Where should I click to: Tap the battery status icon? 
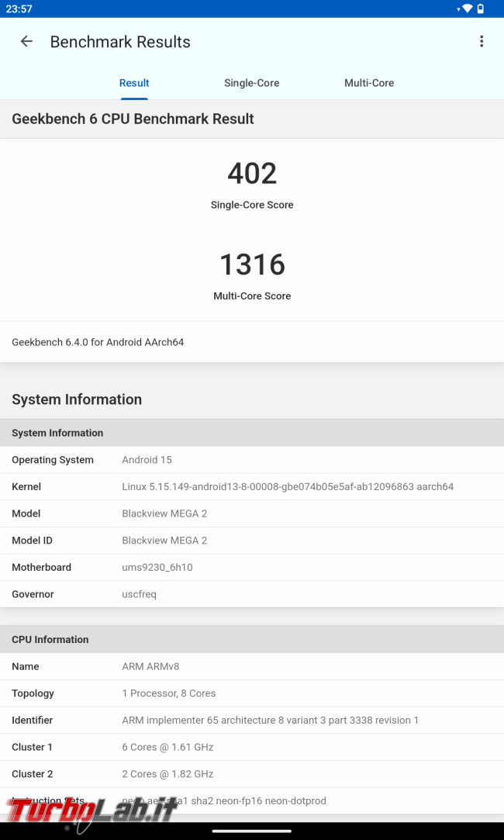point(481,9)
